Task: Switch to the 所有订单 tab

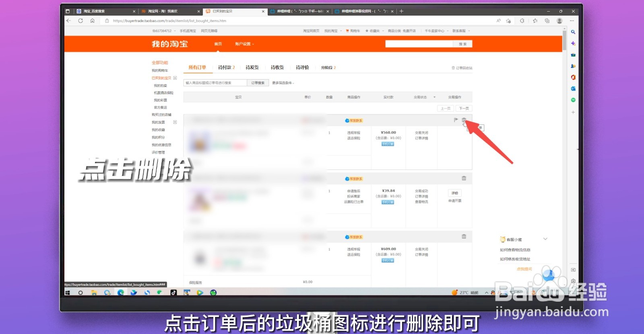Action: tap(197, 68)
